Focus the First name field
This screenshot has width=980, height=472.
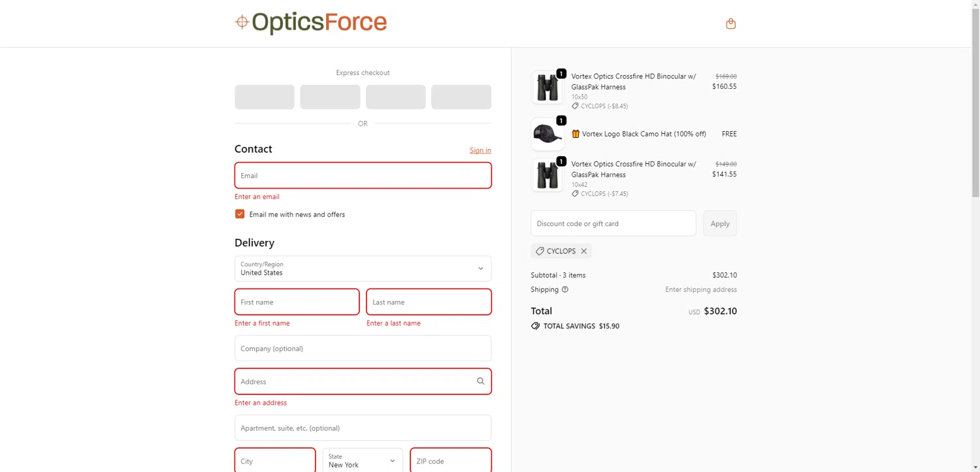[297, 302]
